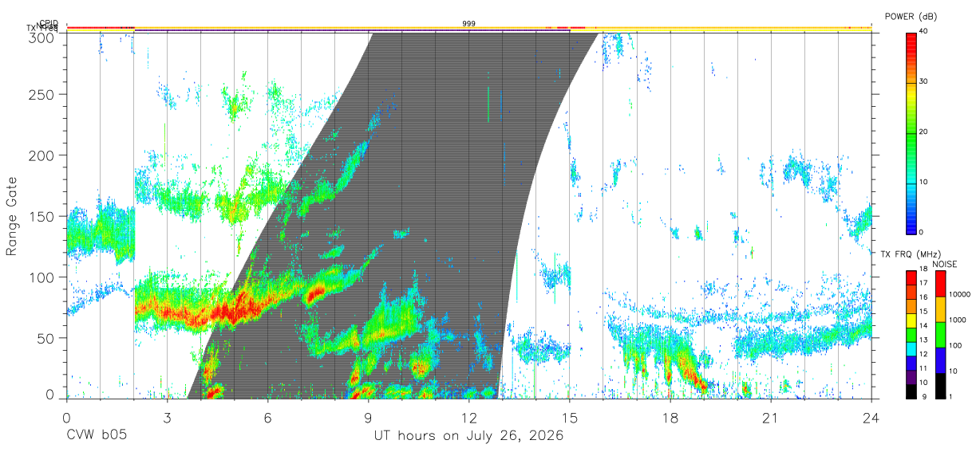The image size is (980, 452).
Task: Select the 30 tick on POWER scale
Action: 923,81
